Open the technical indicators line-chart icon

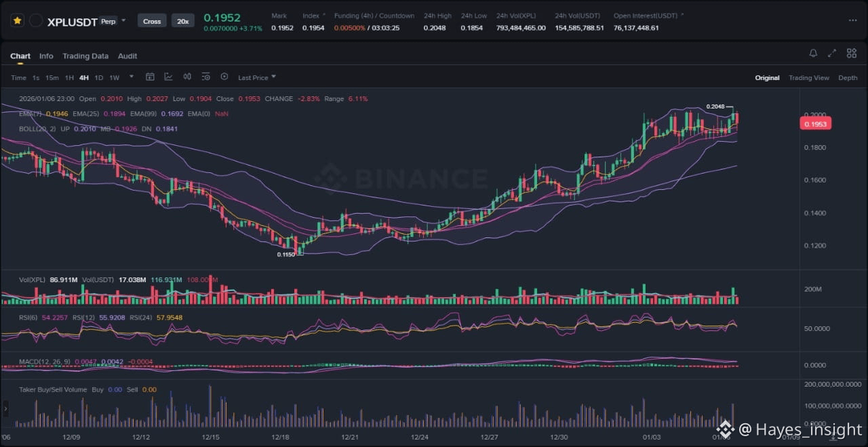(x=168, y=77)
